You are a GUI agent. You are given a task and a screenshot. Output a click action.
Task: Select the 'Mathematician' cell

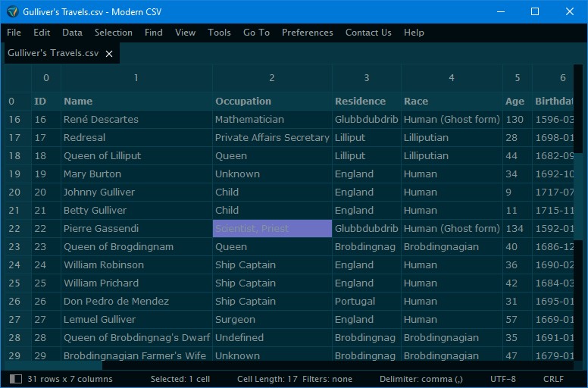coord(272,120)
